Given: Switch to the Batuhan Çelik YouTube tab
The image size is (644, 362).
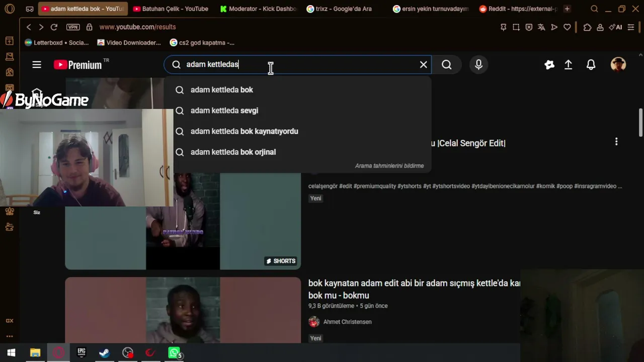Looking at the screenshot, I should (171, 9).
